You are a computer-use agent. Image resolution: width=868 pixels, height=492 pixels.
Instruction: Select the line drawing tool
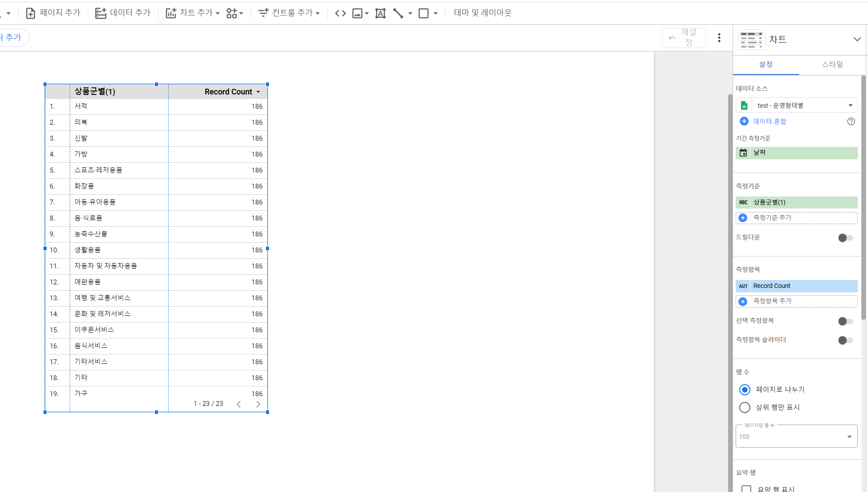click(398, 13)
